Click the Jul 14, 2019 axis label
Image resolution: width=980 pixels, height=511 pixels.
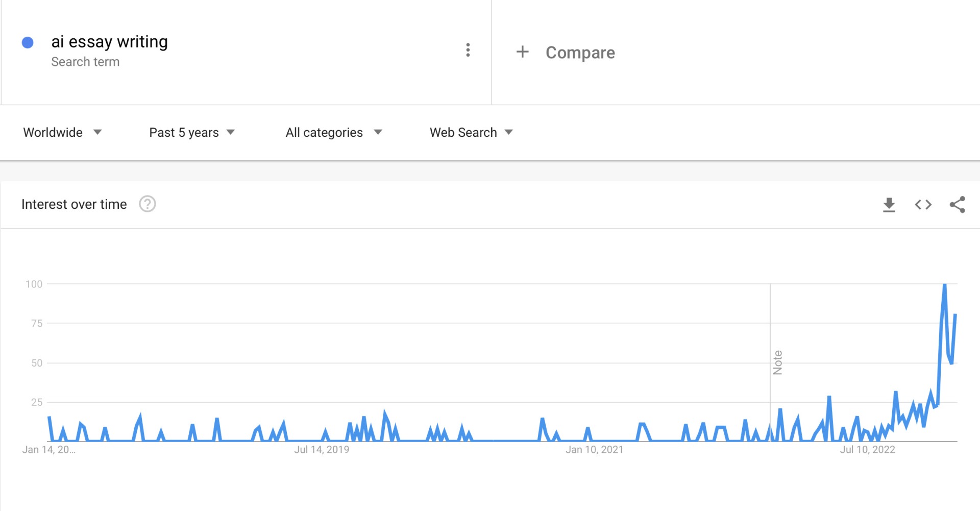coord(322,450)
